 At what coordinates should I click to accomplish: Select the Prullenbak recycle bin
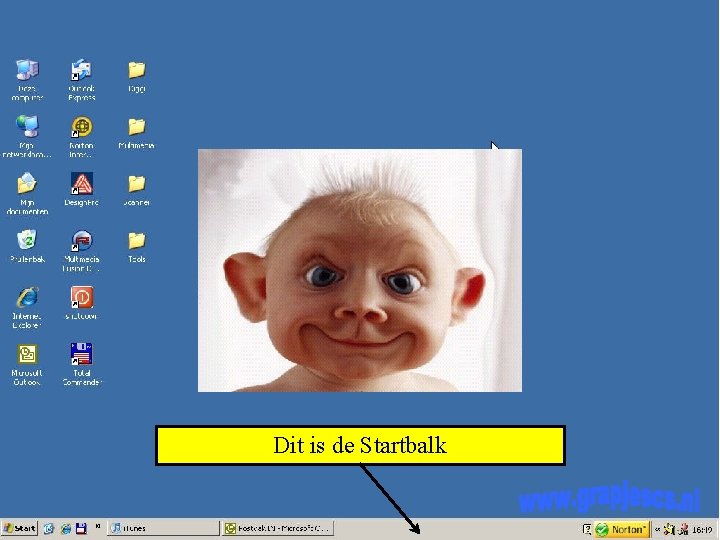[x=27, y=246]
